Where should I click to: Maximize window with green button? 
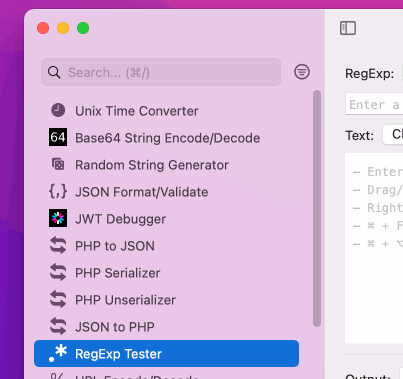pyautogui.click(x=83, y=28)
